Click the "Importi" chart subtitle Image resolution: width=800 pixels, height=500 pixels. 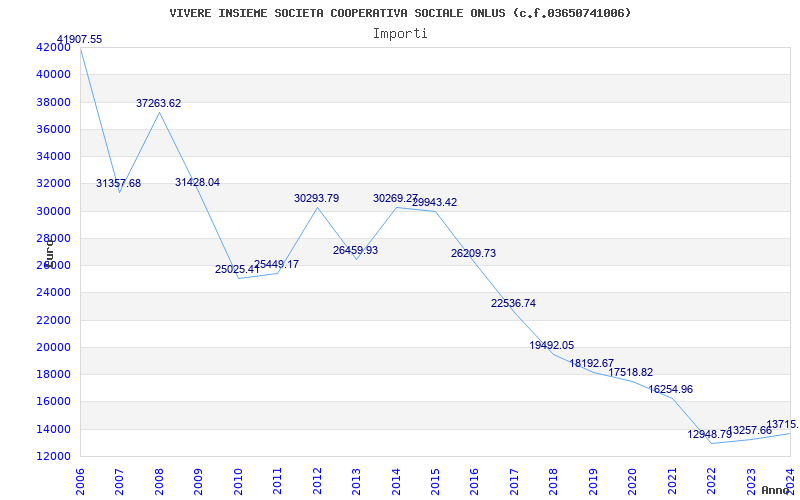pyautogui.click(x=400, y=33)
